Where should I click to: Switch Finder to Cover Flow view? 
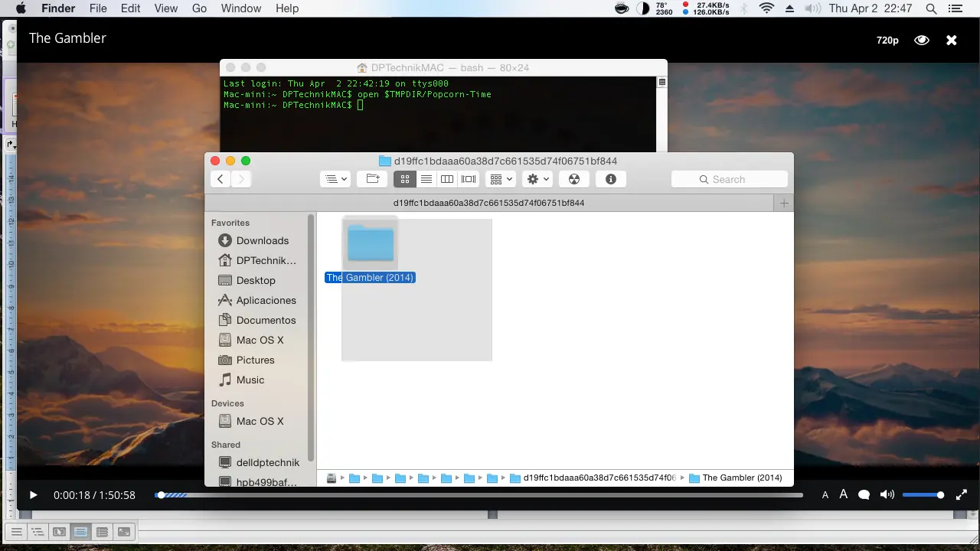(x=469, y=179)
